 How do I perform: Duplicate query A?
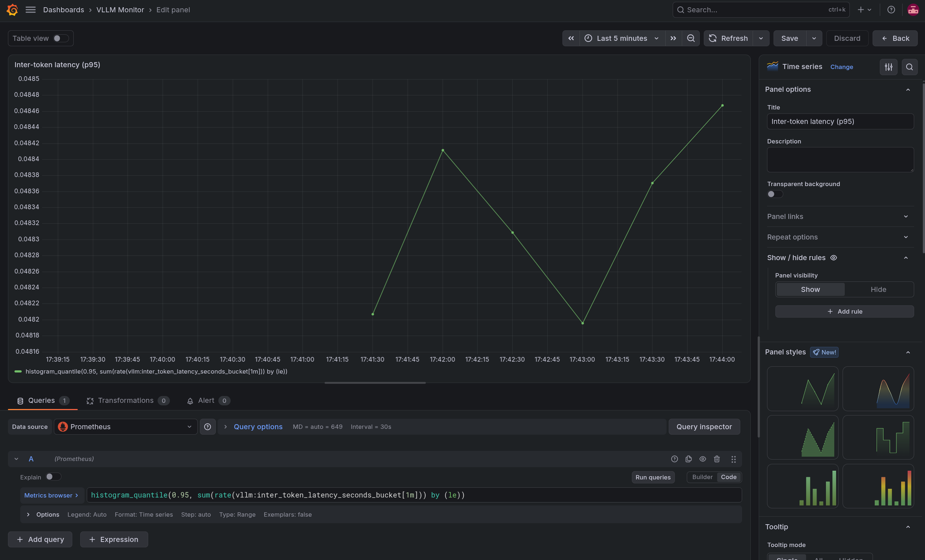click(689, 459)
